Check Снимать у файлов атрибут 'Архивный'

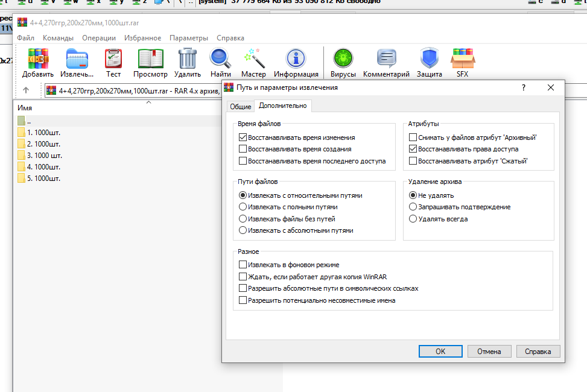coord(413,138)
